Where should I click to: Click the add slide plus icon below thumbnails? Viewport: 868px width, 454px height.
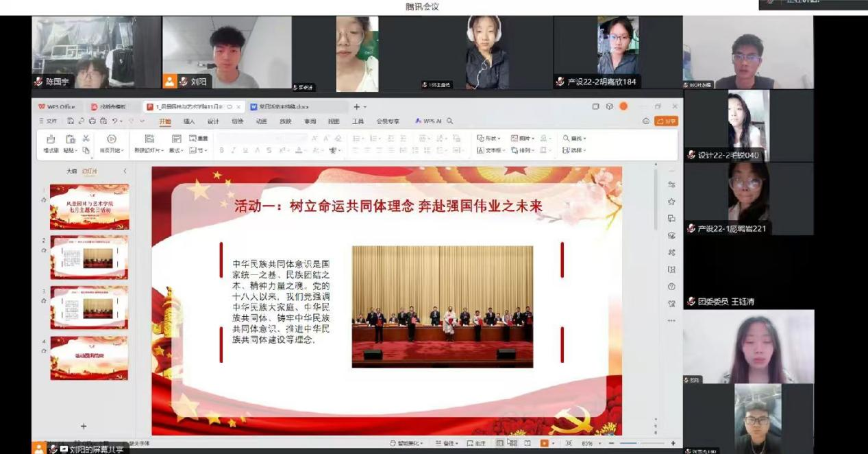click(84, 427)
